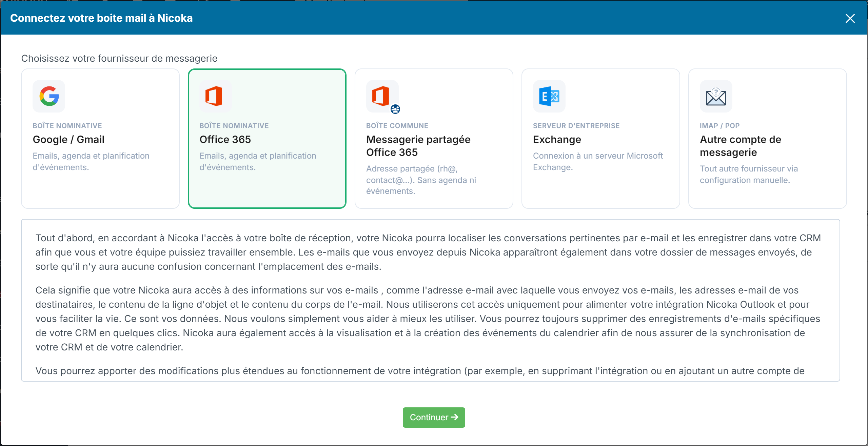Screen dimensions: 868x446
Task: Click 'Connexion à un serveur Microsoft Exchange.' description
Action: pyautogui.click(x=598, y=161)
